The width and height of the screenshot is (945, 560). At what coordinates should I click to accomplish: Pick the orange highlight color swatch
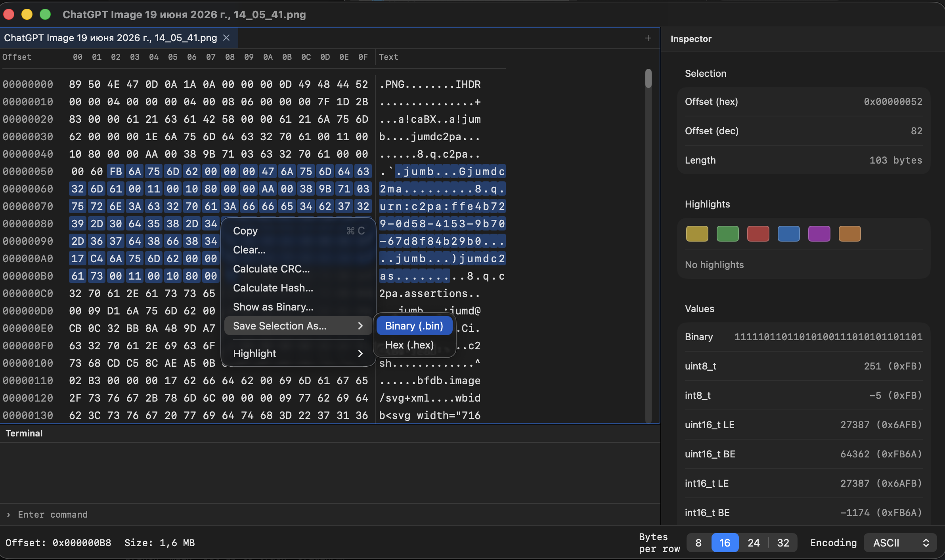[x=849, y=234]
